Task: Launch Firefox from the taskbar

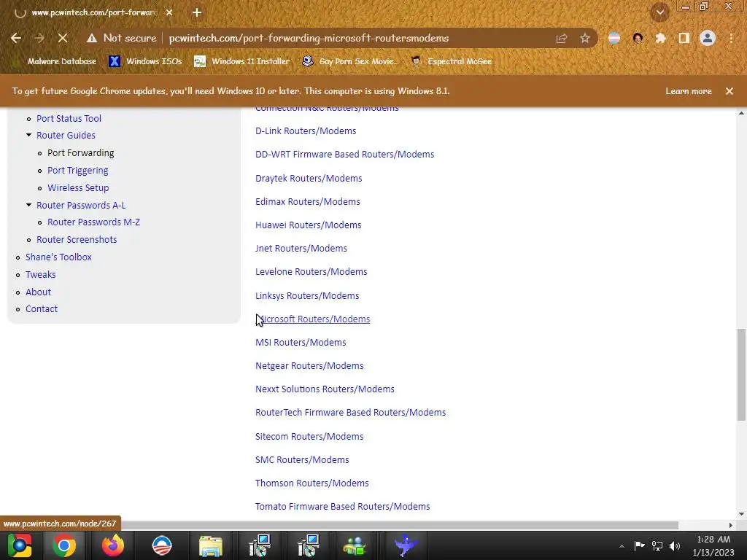Action: click(x=113, y=545)
